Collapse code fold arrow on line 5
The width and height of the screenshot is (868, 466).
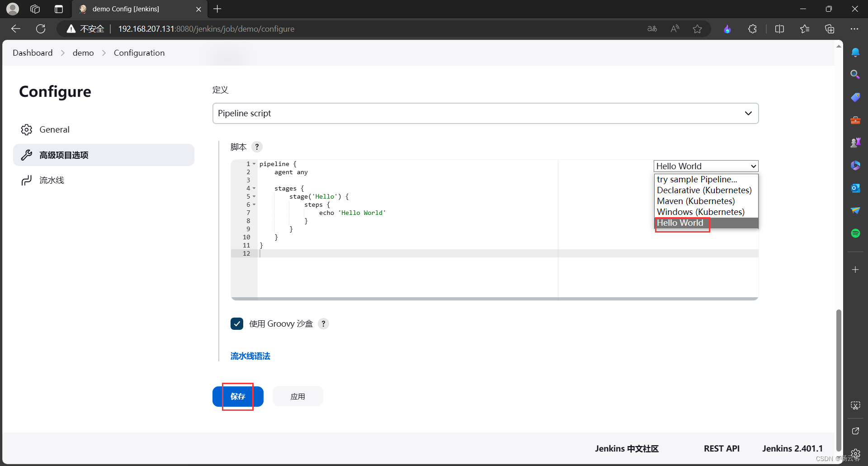click(x=254, y=196)
